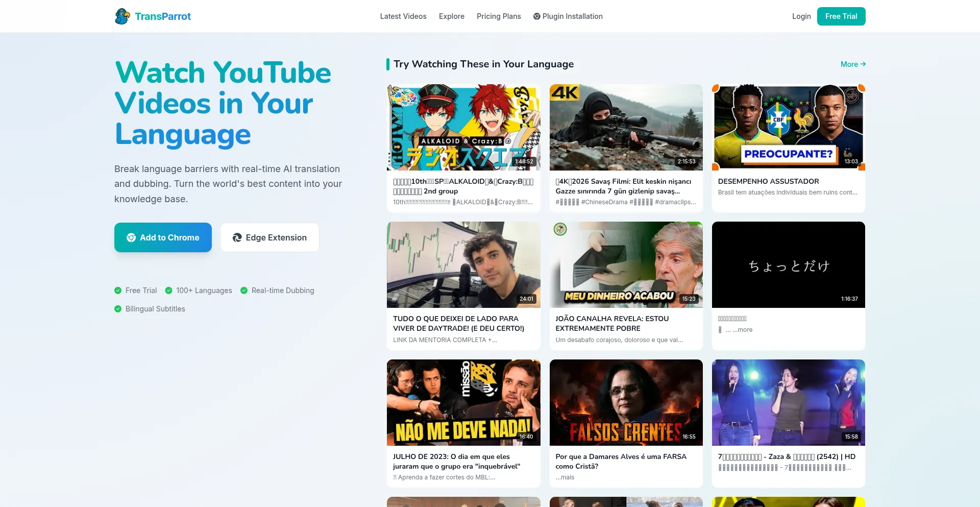
Task: Start the Free Trial button in the header
Action: tap(841, 16)
